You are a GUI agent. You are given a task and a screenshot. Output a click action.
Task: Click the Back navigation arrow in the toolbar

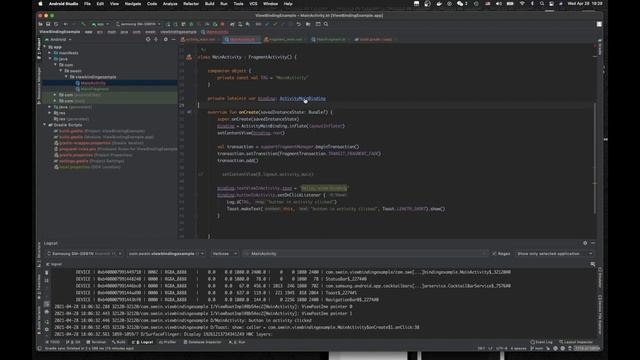(x=65, y=24)
